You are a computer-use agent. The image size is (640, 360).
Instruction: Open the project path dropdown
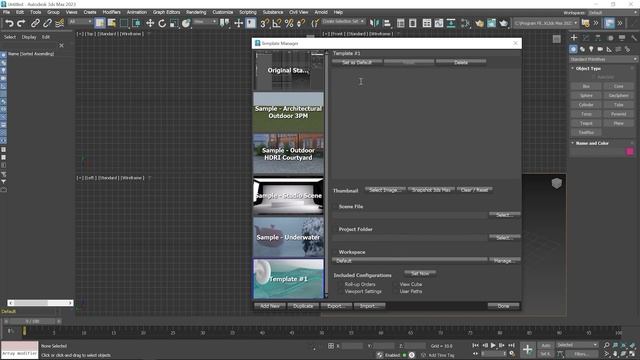coord(546,23)
